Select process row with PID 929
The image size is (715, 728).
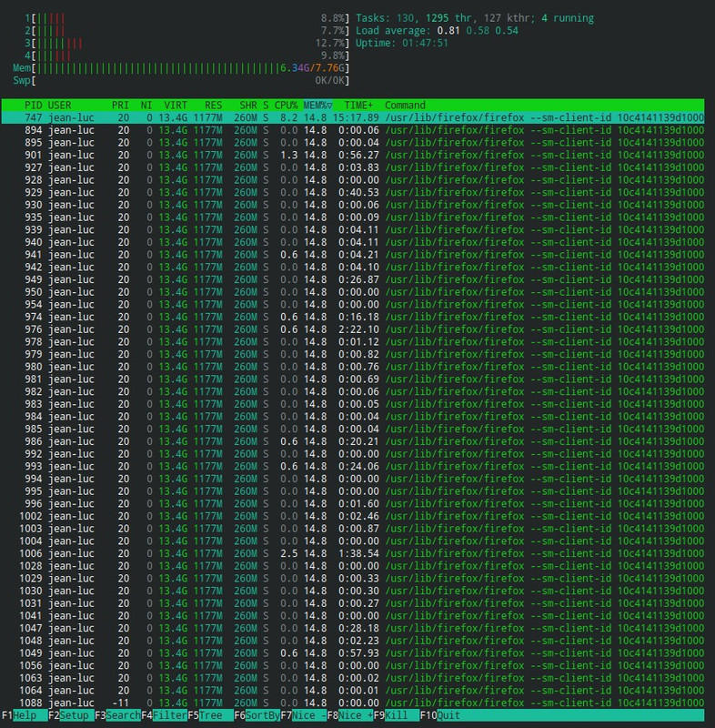point(353,193)
